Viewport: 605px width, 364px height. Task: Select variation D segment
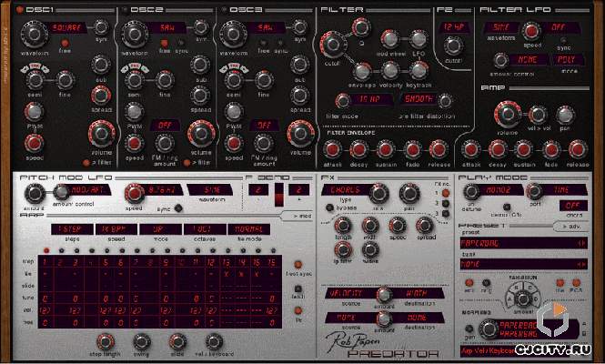click(x=537, y=299)
